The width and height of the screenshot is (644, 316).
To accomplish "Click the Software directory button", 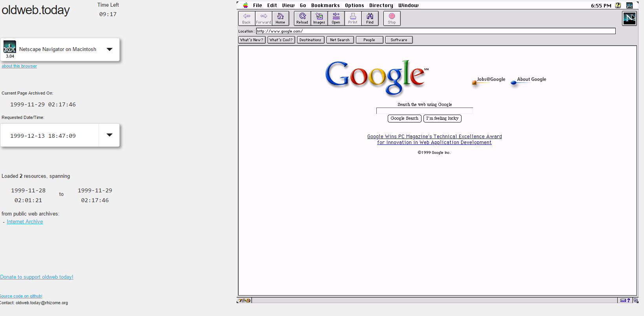I will 399,40.
